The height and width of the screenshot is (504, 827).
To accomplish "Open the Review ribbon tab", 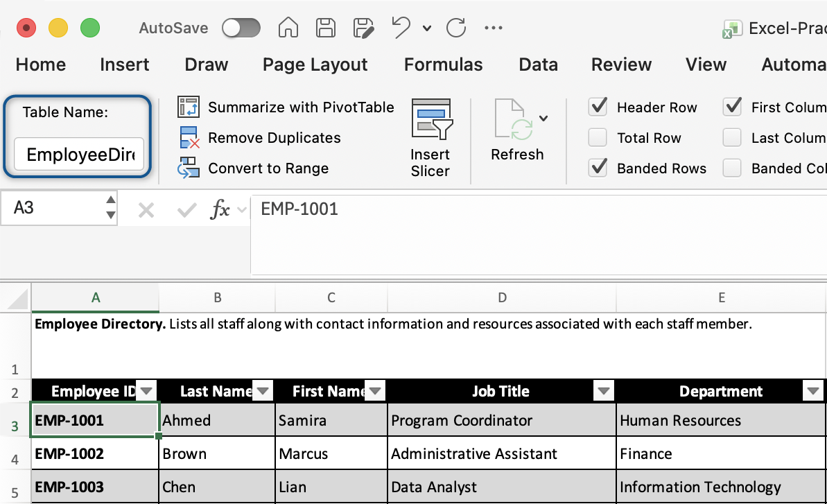I will click(621, 64).
